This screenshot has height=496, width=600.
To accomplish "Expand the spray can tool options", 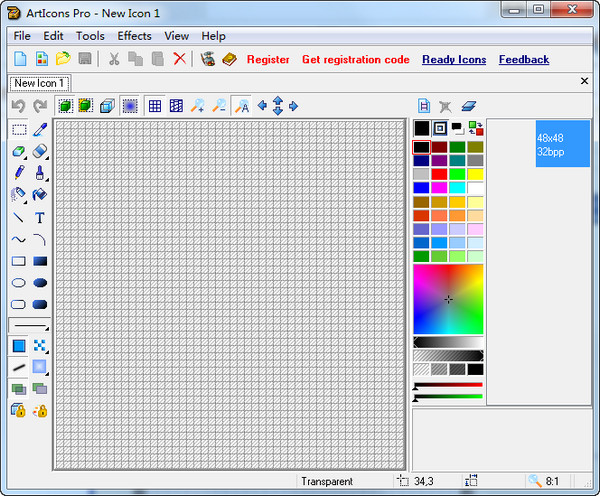I will coord(26,200).
